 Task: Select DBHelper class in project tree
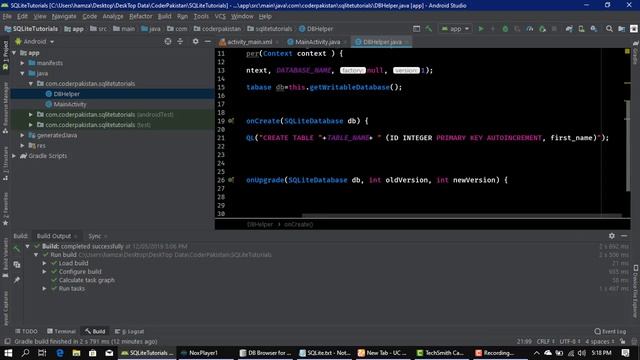click(67, 94)
